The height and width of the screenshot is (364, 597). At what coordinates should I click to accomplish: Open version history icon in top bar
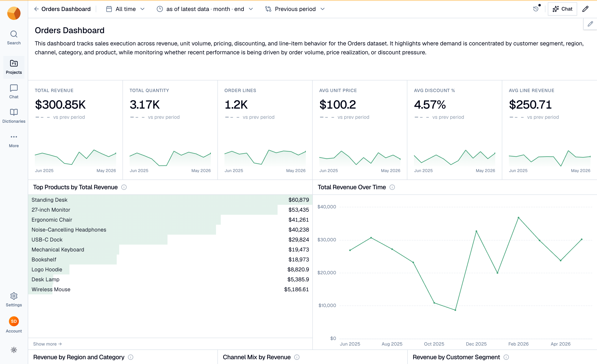click(x=536, y=9)
